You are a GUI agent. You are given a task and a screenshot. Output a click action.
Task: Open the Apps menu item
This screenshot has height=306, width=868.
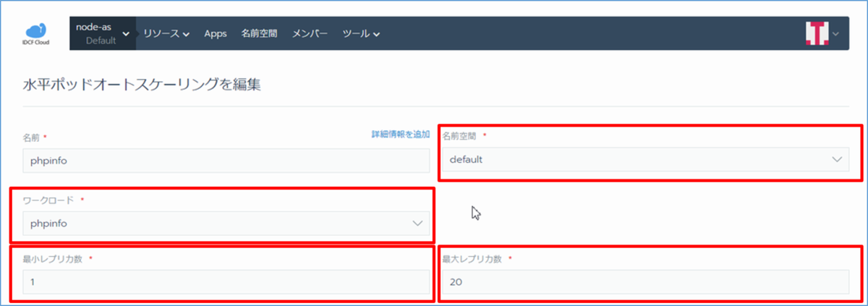coord(216,33)
